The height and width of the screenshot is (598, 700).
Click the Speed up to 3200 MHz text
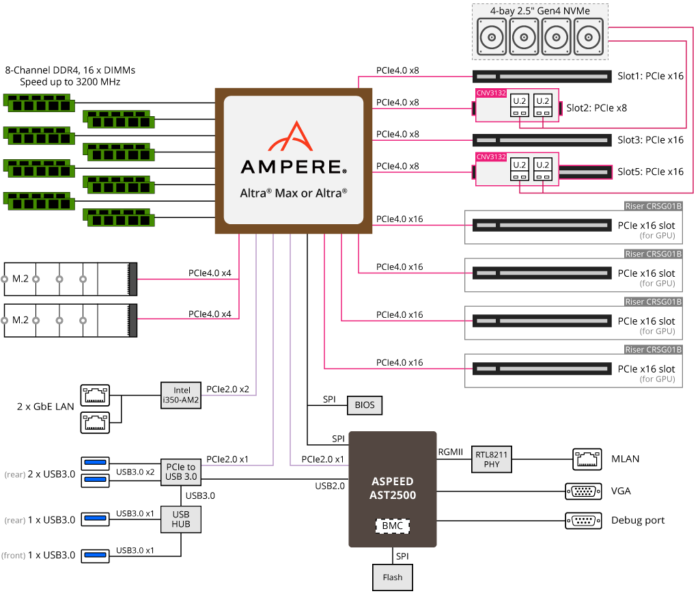point(70,82)
